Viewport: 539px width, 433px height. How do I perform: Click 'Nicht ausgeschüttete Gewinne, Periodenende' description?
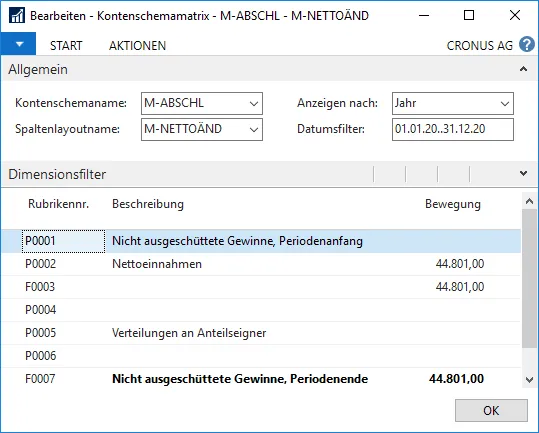pyautogui.click(x=240, y=379)
